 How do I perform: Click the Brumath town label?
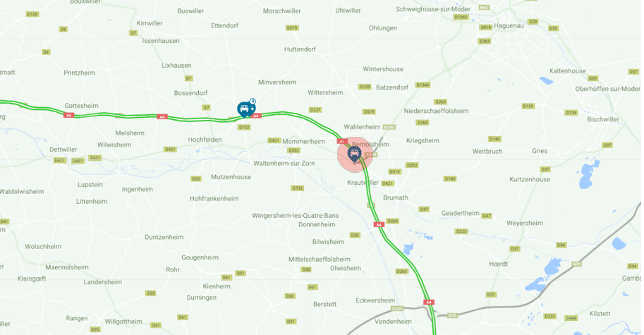(396, 197)
